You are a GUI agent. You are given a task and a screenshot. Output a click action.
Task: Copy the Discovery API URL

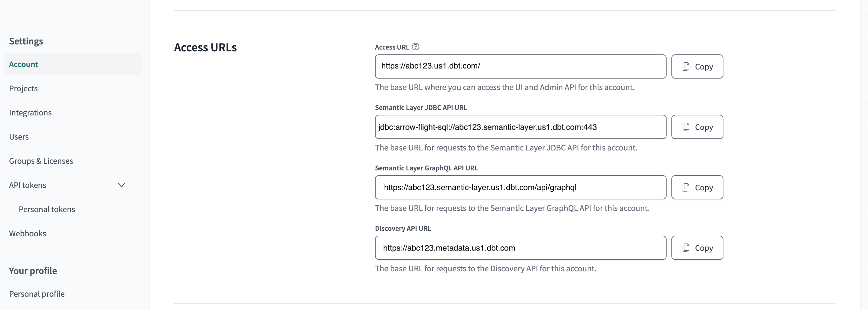[697, 248]
